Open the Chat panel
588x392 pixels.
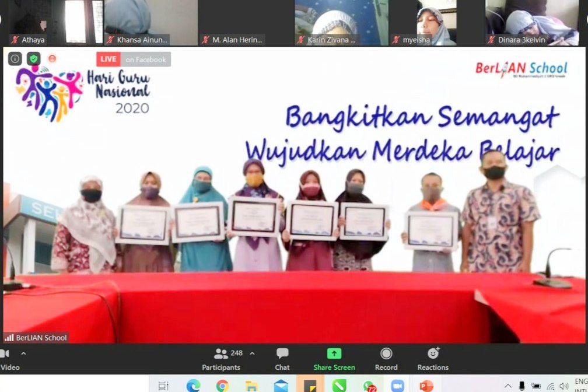282,359
